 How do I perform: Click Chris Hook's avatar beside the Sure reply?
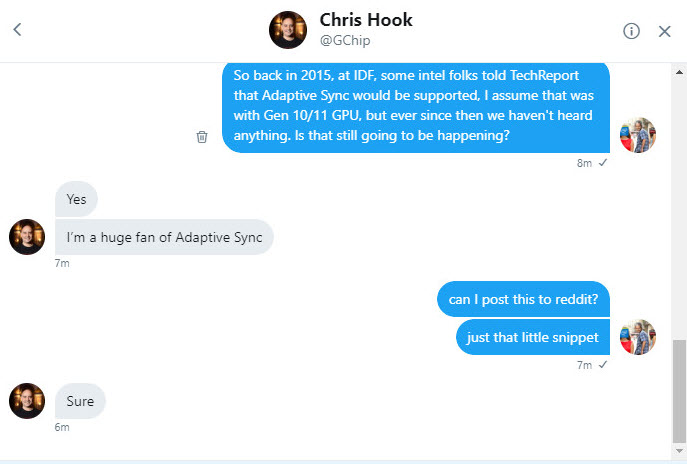point(27,400)
